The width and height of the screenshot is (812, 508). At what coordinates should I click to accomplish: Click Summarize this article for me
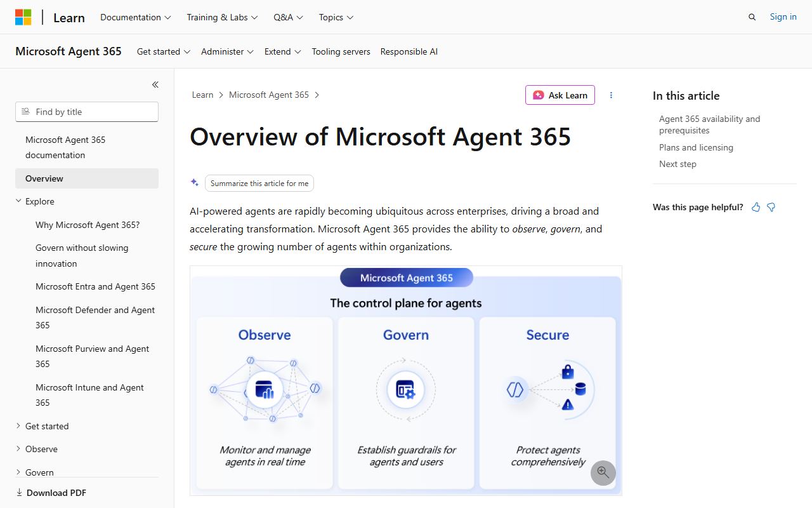pos(259,183)
